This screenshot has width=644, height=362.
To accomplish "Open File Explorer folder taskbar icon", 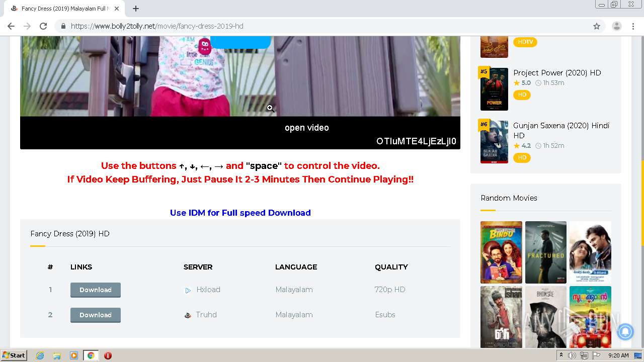I will 57,355.
